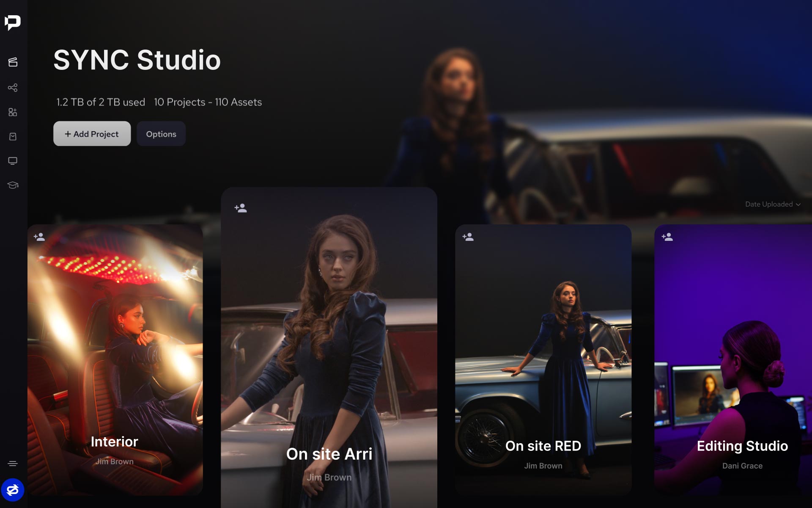Open the monitor screen icon in sidebar
This screenshot has height=508, width=812.
tap(13, 161)
